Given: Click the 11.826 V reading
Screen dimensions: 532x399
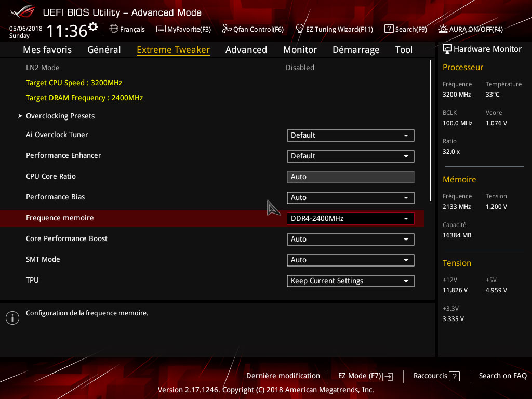Looking at the screenshot, I should click(x=455, y=290).
